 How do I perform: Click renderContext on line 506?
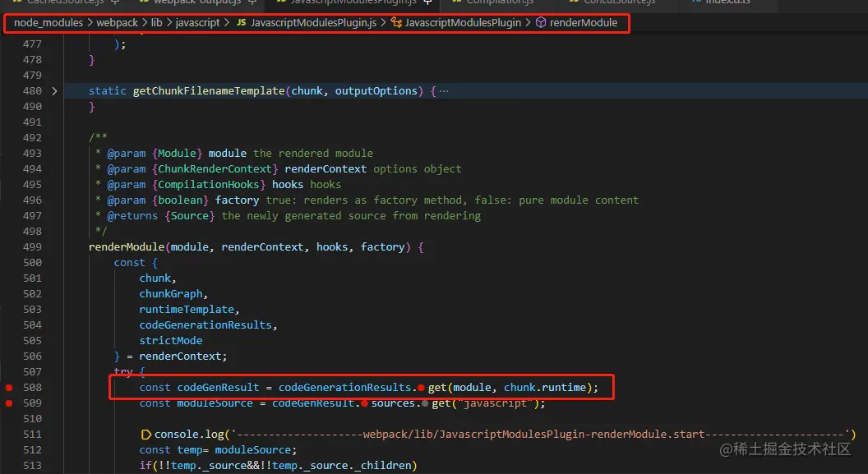[x=180, y=357]
